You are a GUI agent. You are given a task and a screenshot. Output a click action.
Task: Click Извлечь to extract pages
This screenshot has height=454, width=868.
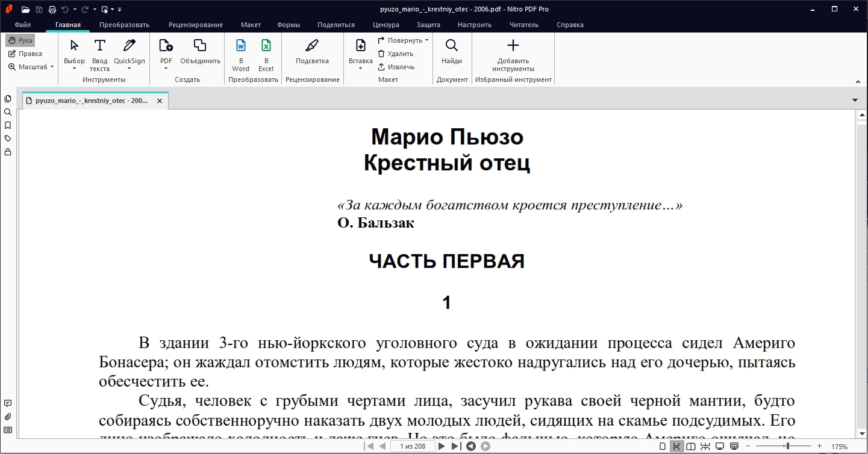(x=396, y=67)
